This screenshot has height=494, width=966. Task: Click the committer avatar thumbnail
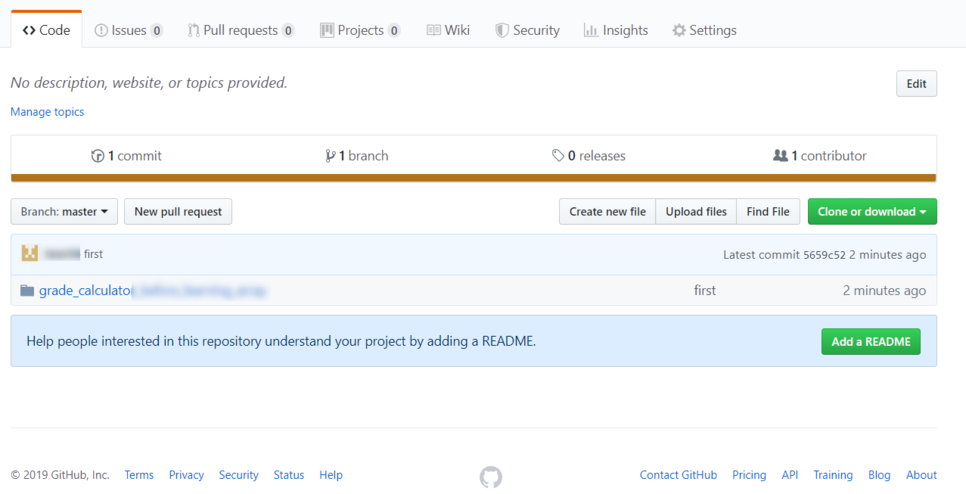[30, 253]
